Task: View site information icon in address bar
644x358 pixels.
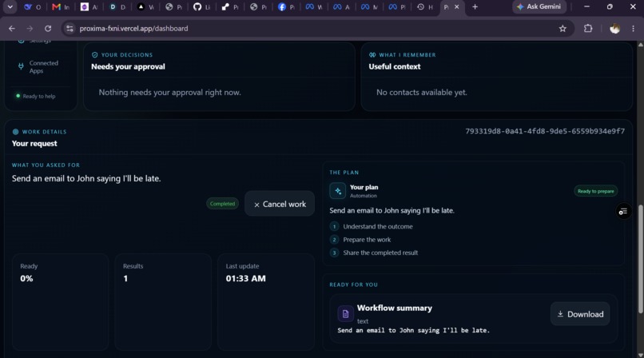Action: point(70,28)
